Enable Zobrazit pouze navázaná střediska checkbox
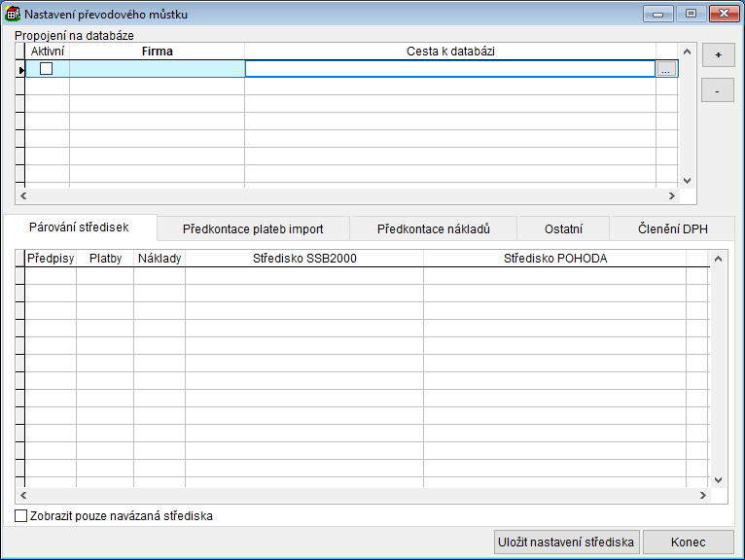Image resolution: width=745 pixels, height=560 pixels. click(x=22, y=516)
